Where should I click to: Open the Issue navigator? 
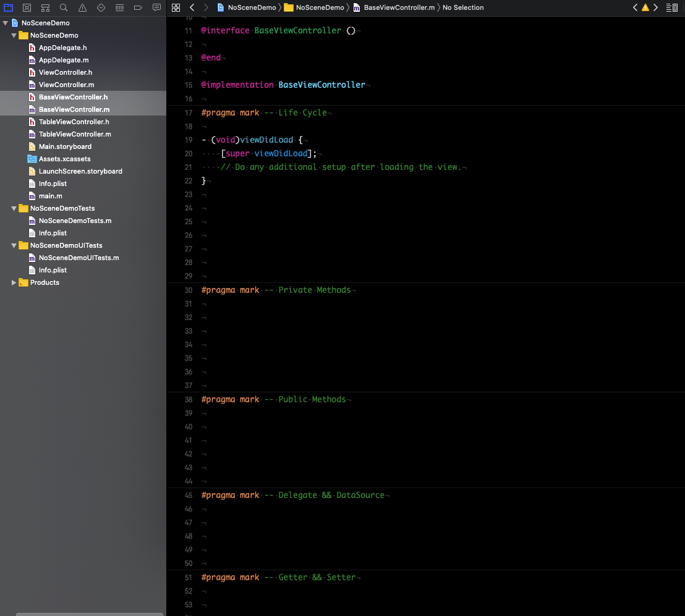(x=82, y=7)
